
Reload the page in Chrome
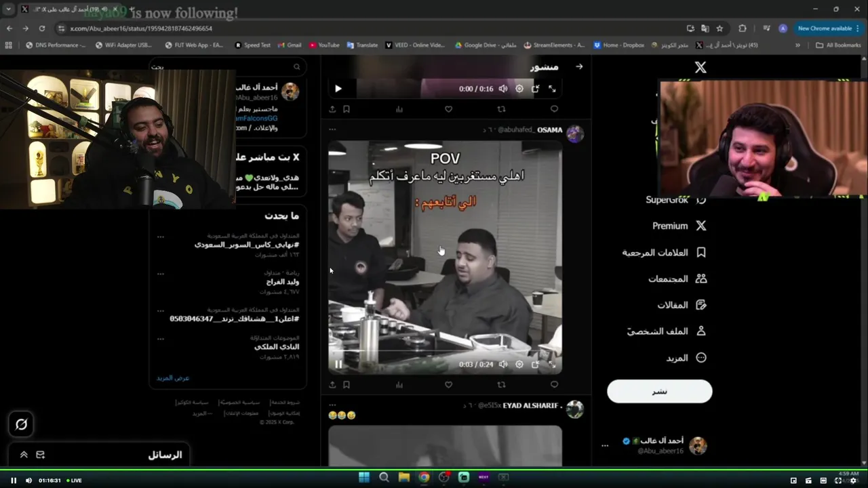click(42, 28)
